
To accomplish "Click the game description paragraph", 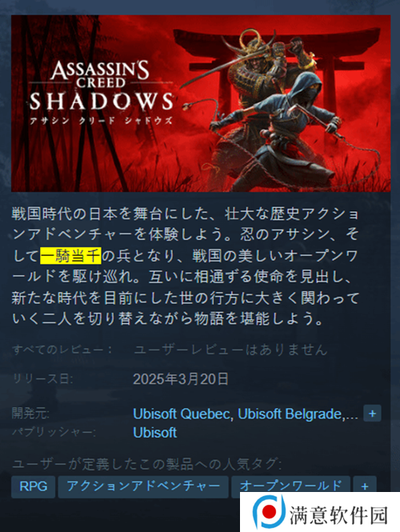I will tap(186, 266).
